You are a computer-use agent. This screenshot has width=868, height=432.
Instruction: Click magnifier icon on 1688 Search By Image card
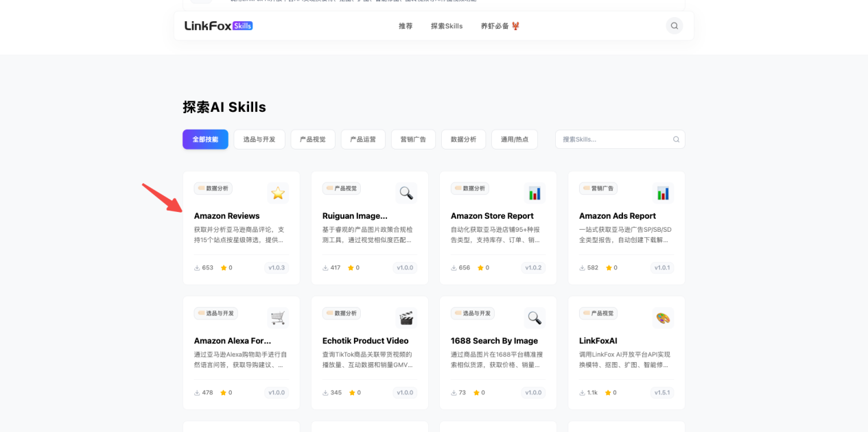click(x=535, y=317)
